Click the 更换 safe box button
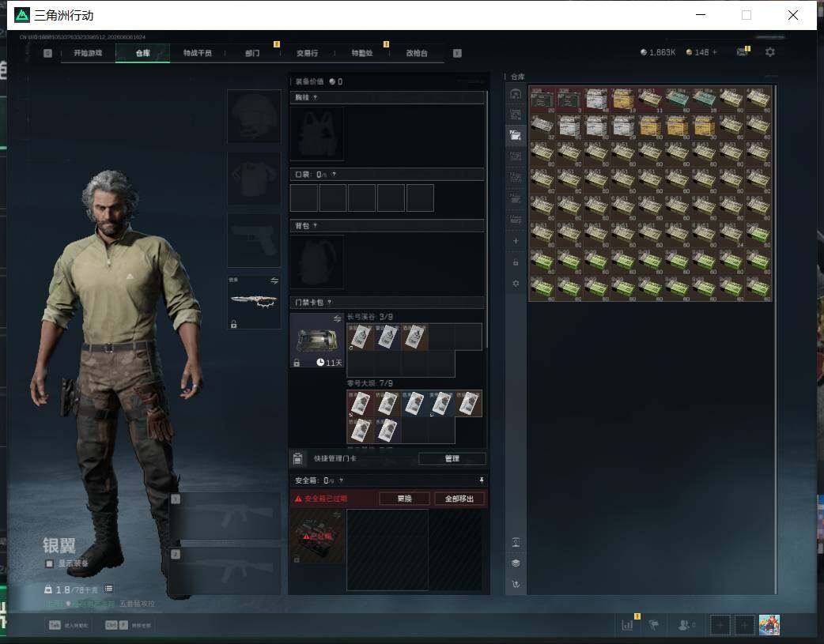Image resolution: width=824 pixels, height=644 pixels. pyautogui.click(x=404, y=499)
